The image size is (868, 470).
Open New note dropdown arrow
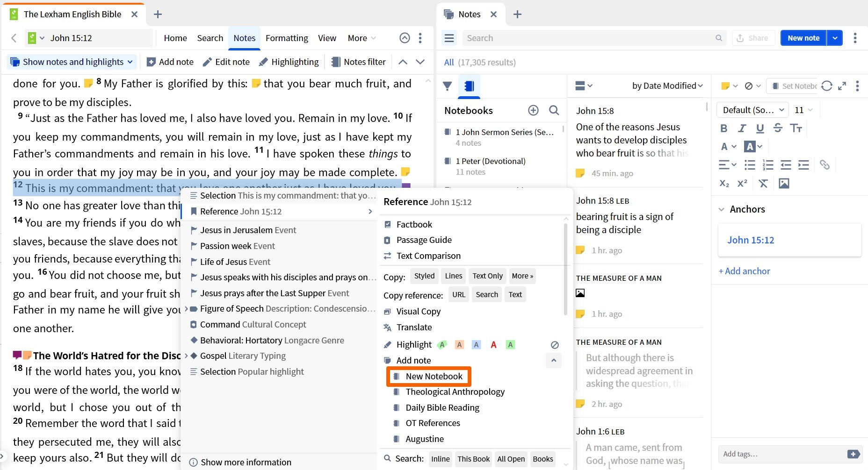click(x=835, y=38)
